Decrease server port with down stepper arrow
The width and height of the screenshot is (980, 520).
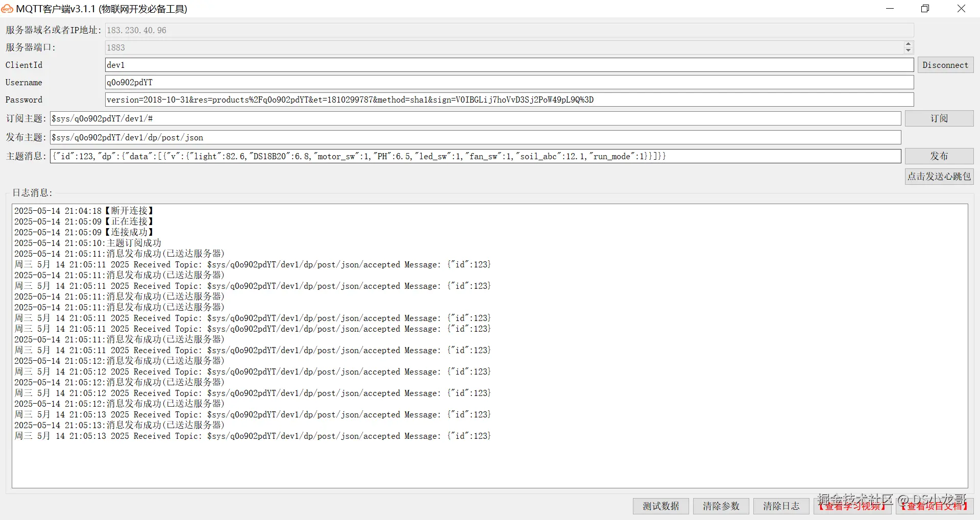click(908, 51)
